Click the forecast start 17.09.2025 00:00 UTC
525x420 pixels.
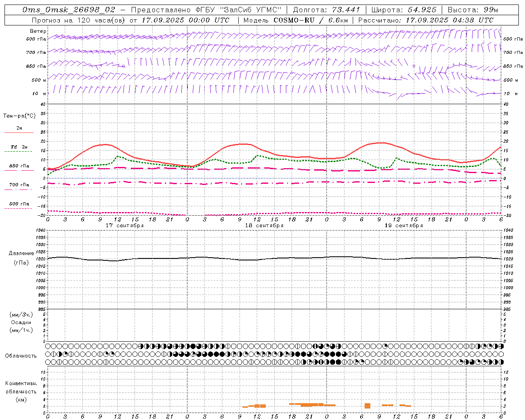pyautogui.click(x=185, y=20)
